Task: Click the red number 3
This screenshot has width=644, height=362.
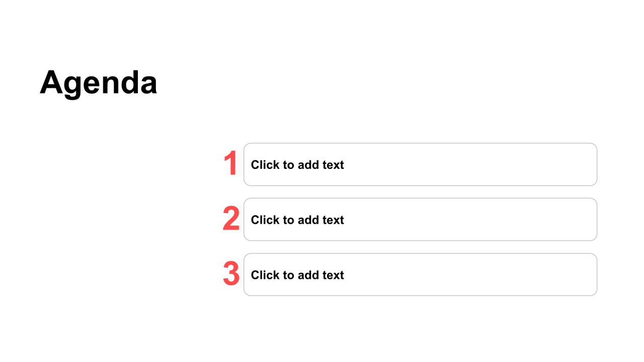Action: 231,274
